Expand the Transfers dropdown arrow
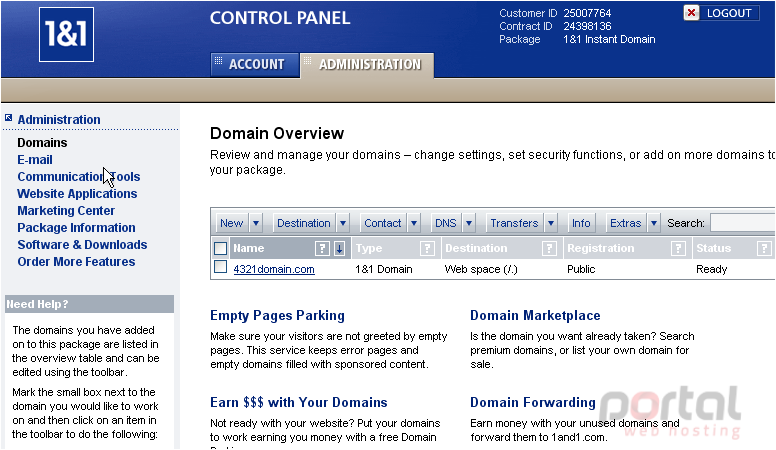 coord(551,223)
